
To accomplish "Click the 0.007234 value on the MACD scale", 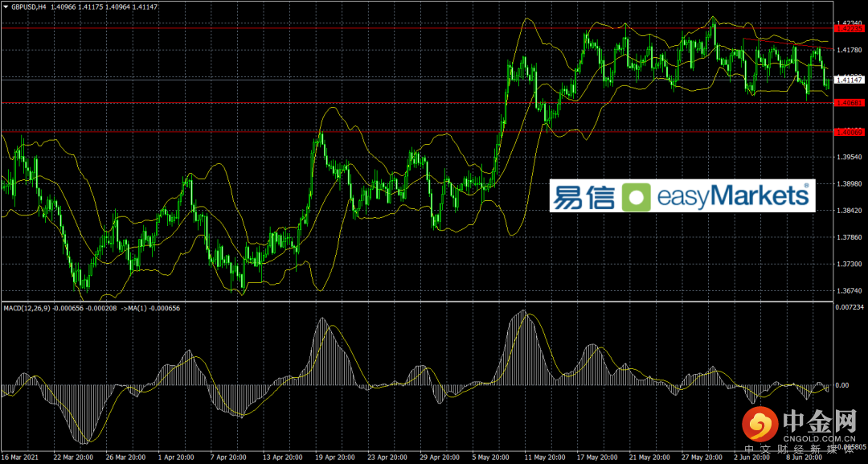I will (850, 306).
